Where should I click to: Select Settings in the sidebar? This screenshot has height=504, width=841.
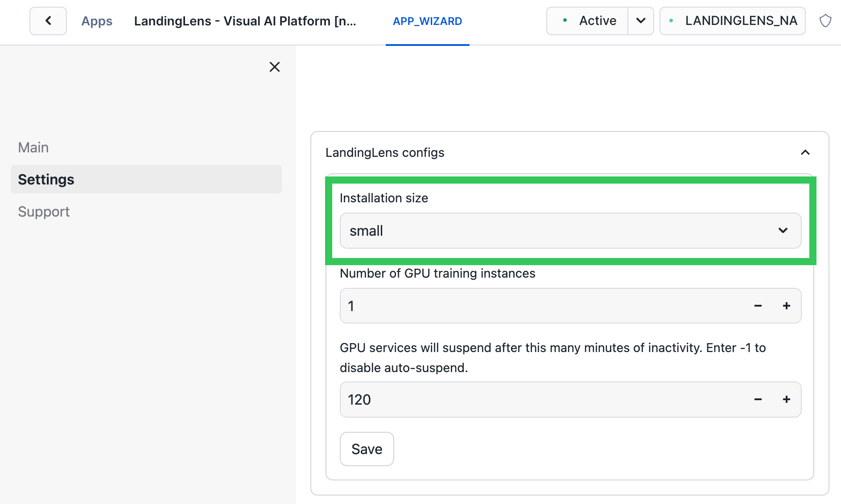[146, 179]
